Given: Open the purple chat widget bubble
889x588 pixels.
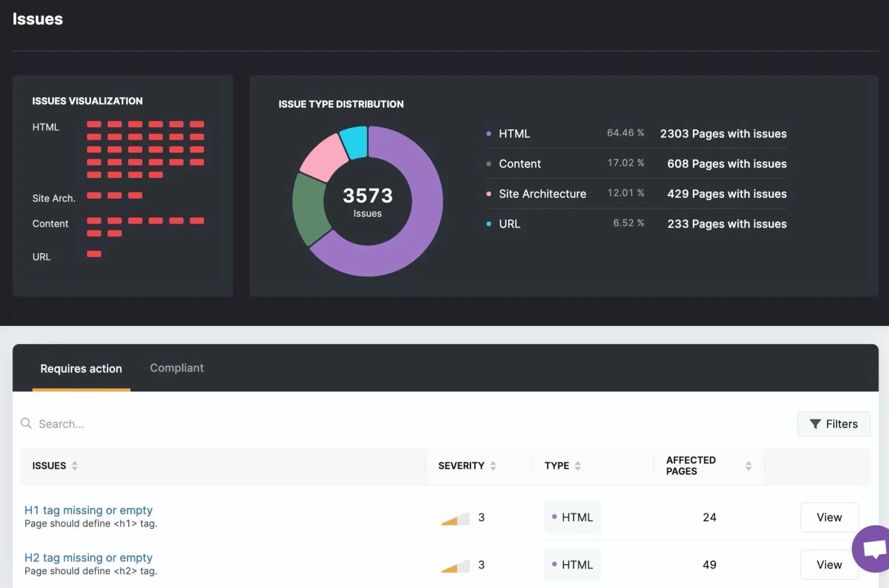Looking at the screenshot, I should click(x=873, y=548).
